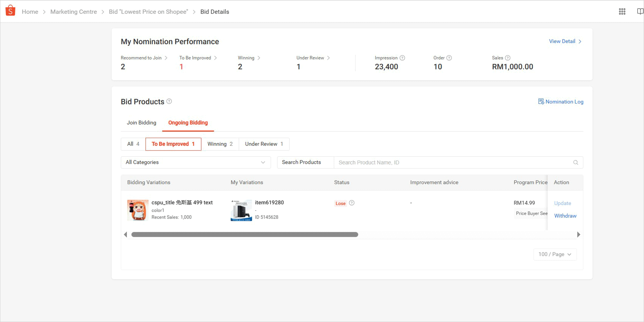This screenshot has height=322, width=644.
Task: Click the Shopee logo in the header
Action: (10, 11)
